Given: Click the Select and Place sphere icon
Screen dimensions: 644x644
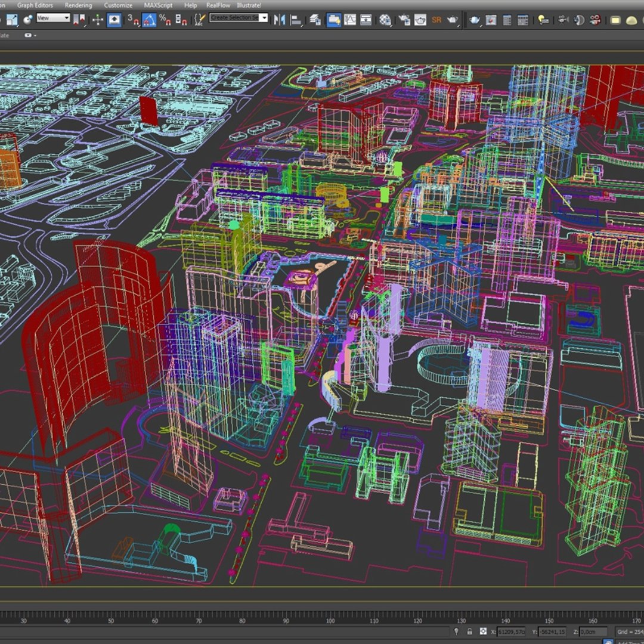Looking at the screenshot, I should (x=27, y=19).
